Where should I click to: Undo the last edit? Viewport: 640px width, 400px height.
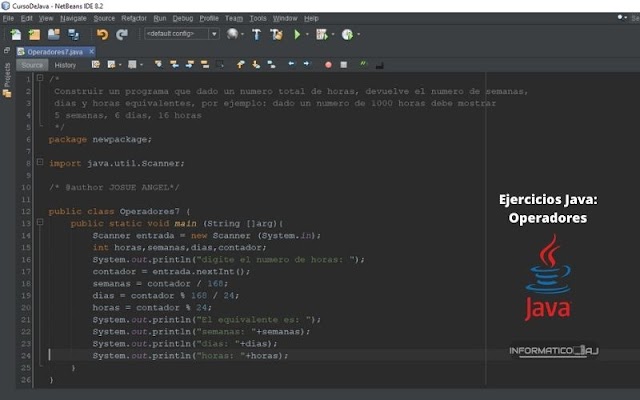[102, 35]
